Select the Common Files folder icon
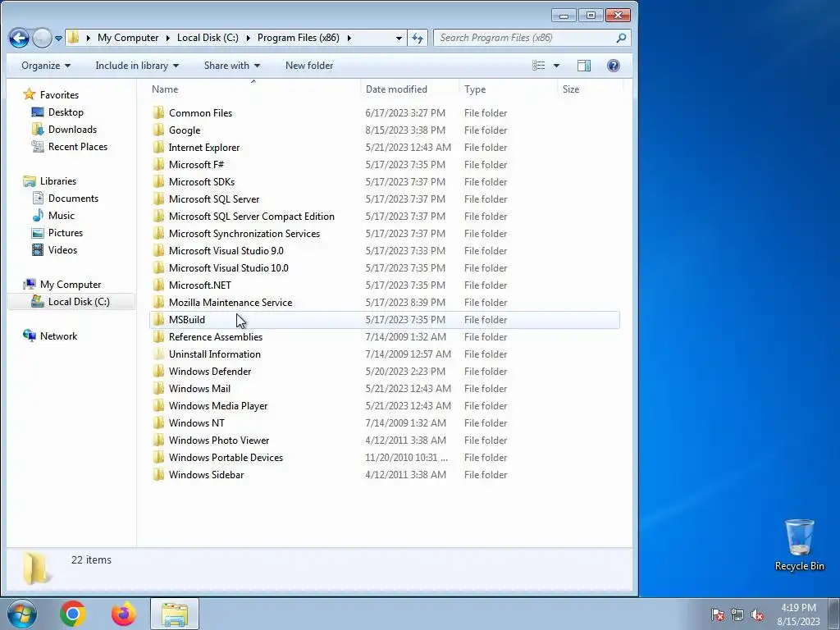840x630 pixels. click(158, 113)
